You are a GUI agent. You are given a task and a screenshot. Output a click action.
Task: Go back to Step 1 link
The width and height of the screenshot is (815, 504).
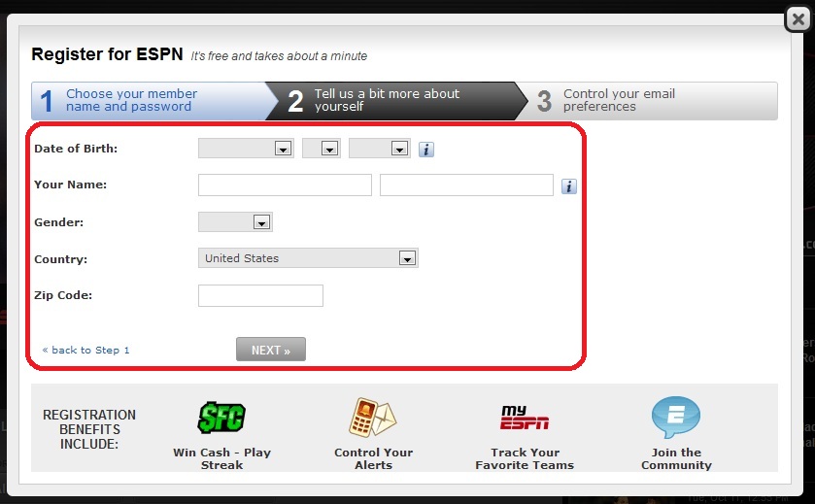point(85,351)
